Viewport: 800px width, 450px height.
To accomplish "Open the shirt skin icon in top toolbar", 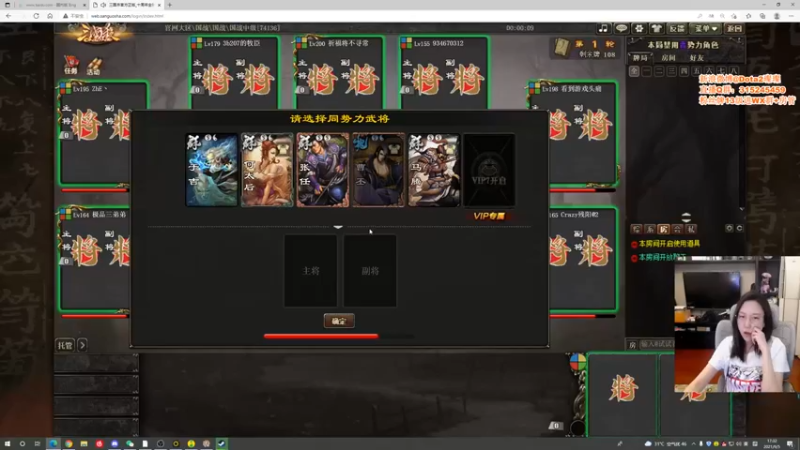I will tap(657, 29).
